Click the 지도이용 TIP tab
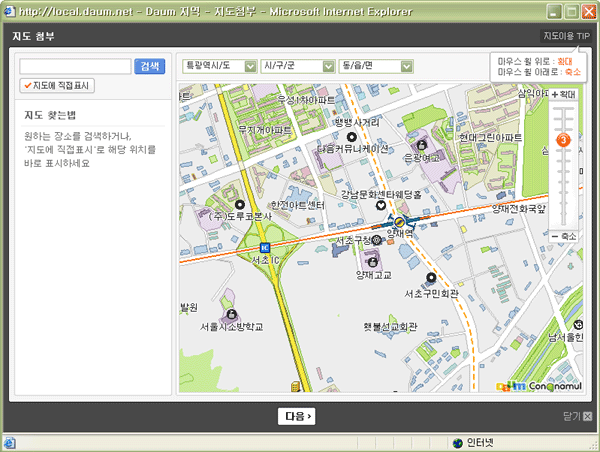Image resolution: width=600 pixels, height=452 pixels. coord(566,36)
